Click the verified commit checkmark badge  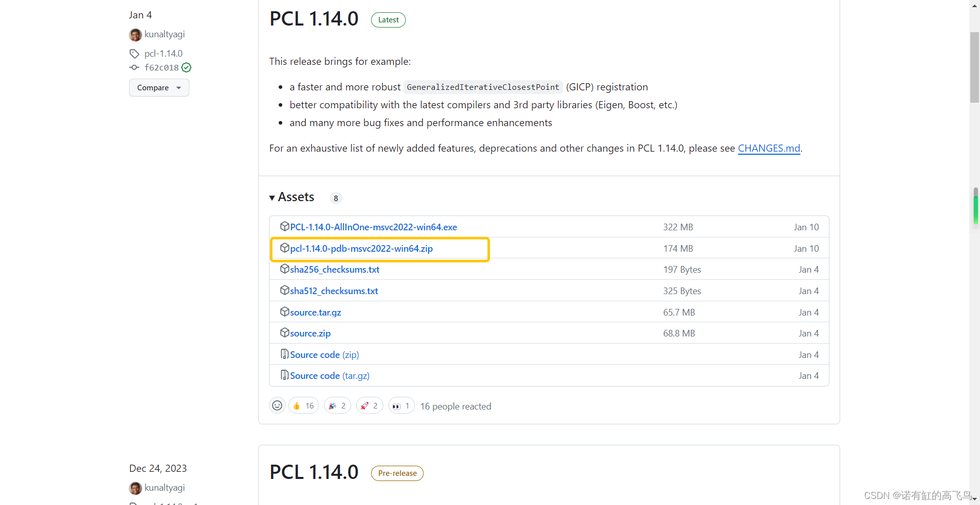click(x=186, y=67)
